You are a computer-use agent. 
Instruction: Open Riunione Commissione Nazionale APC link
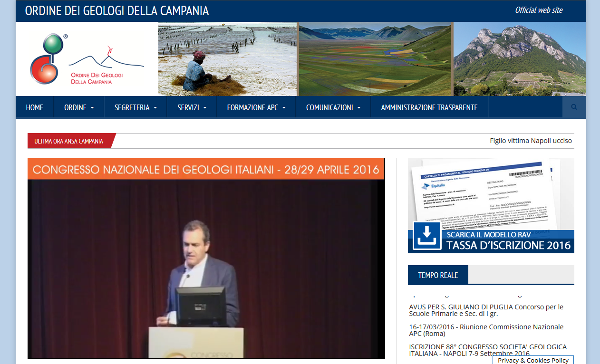[x=486, y=330]
